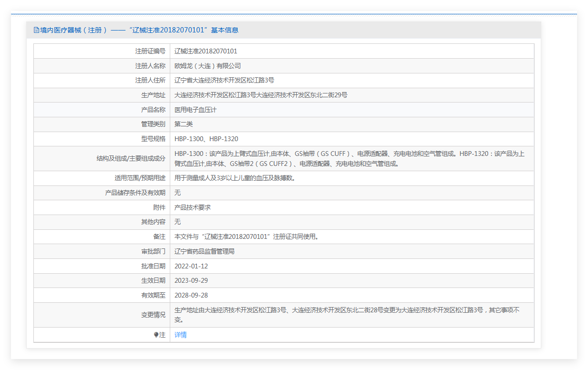Viewport: 588px width, 370px height.
Task: Click approval date 2022-01-12
Action: (x=191, y=266)
